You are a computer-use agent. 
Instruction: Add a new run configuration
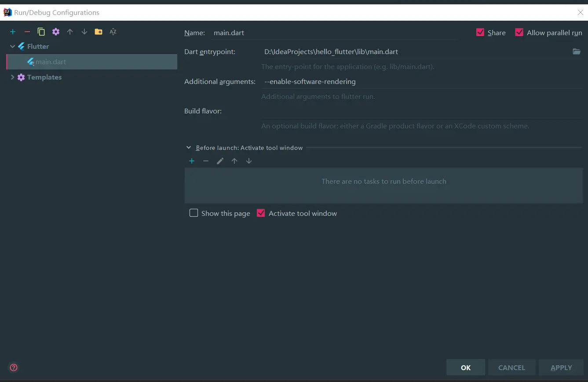pos(13,31)
